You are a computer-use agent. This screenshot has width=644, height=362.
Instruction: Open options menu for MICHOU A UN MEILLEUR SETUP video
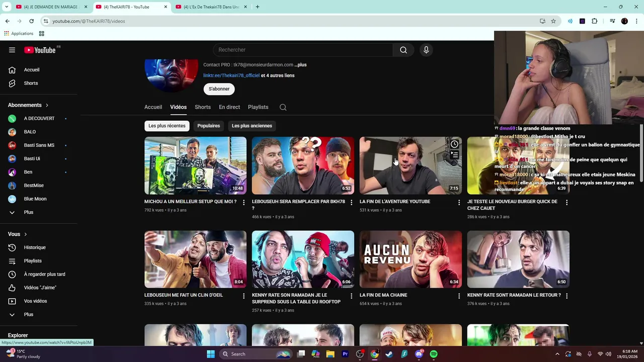(244, 202)
